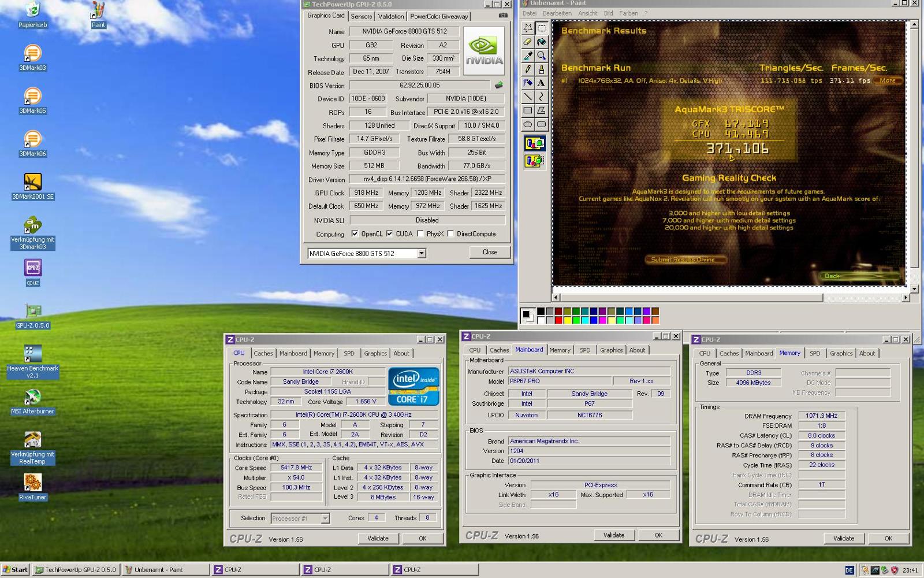Screen dimensions: 924x578
Task: Choose transparent selection mode option in Paint
Action: 535,161
